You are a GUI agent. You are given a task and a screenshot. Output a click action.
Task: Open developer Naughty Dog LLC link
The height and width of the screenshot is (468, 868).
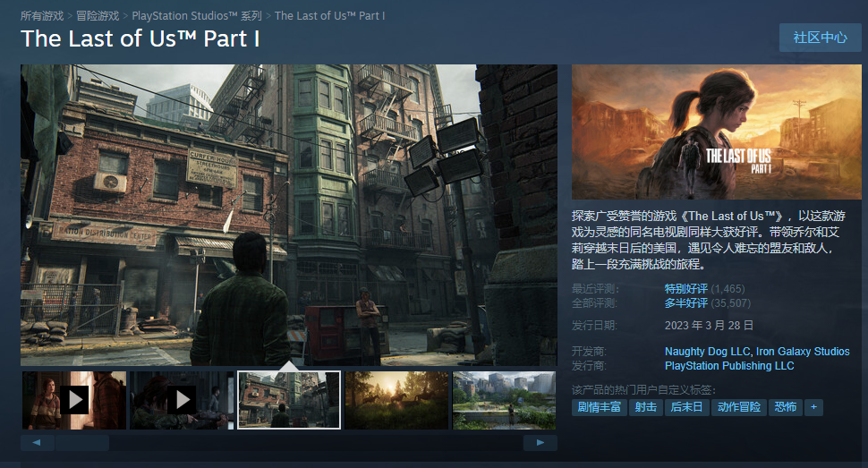[x=708, y=351]
